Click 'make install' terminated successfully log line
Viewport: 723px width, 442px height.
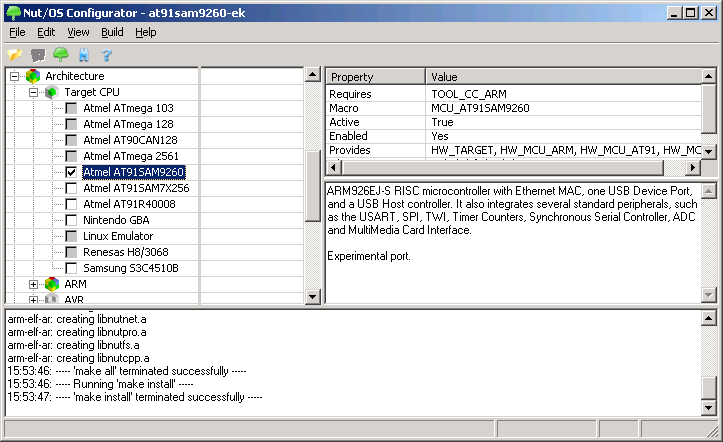tap(135, 397)
